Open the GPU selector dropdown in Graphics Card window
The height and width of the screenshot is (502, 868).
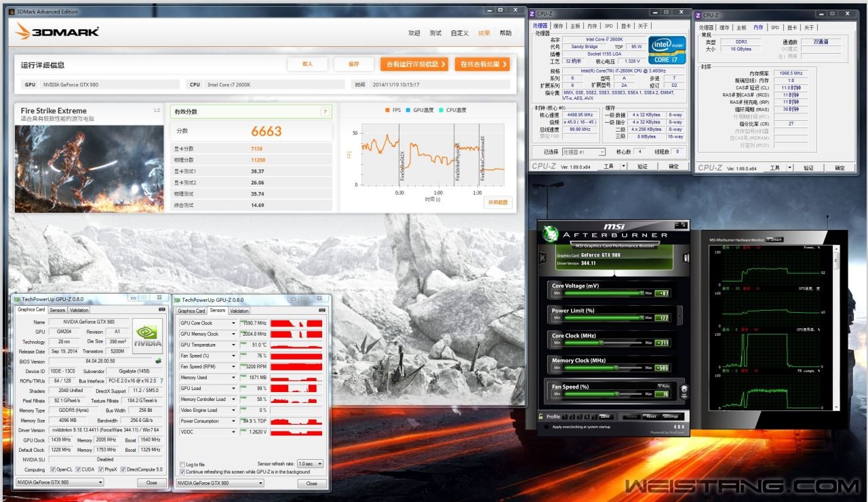click(x=100, y=482)
